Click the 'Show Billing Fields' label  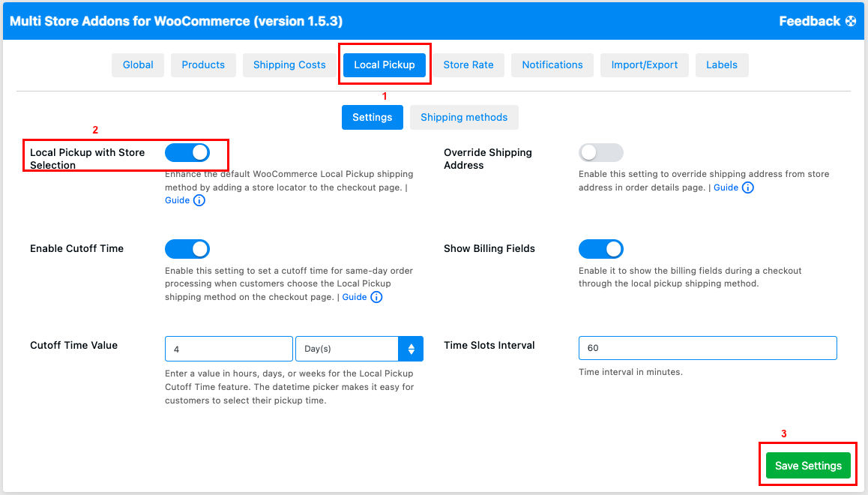coord(489,248)
